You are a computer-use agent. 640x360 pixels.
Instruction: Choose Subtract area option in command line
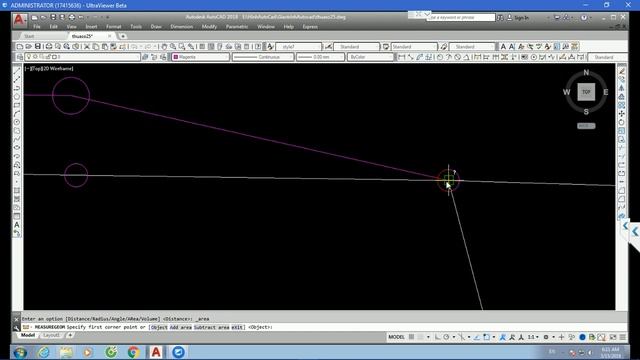point(211,327)
